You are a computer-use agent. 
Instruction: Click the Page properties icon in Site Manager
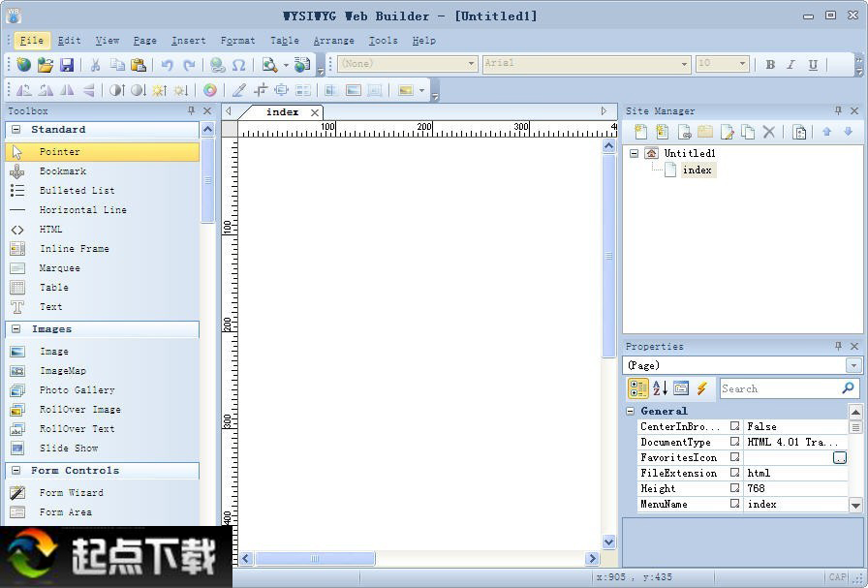799,132
